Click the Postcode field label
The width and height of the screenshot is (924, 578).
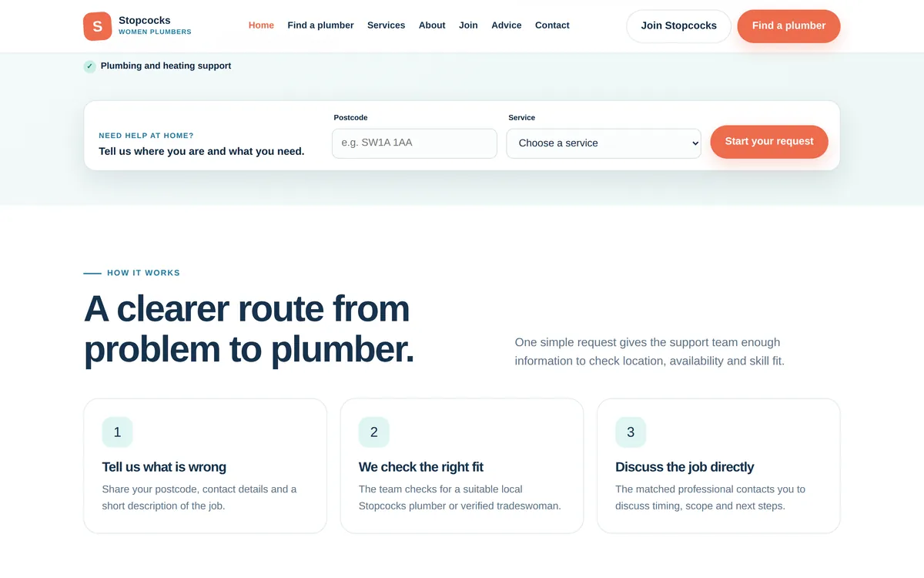[x=350, y=118]
